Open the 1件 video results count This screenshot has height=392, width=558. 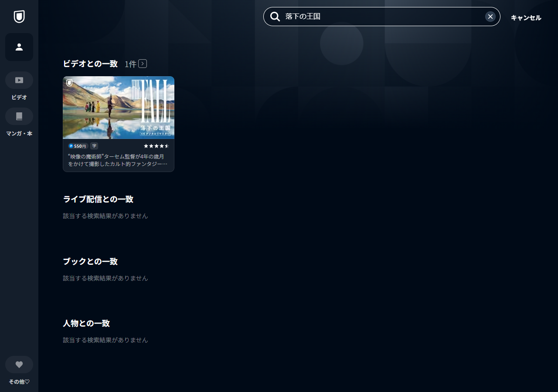[130, 64]
